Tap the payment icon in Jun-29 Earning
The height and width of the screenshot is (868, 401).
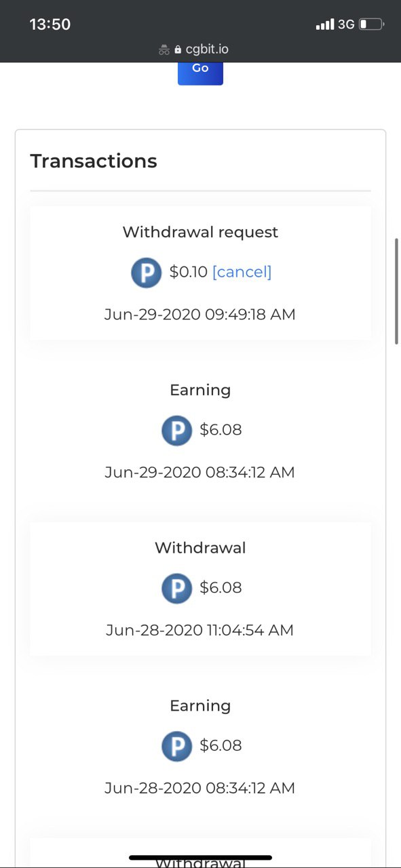coord(176,431)
